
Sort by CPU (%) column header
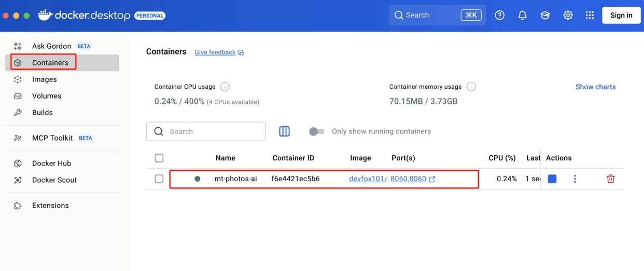[502, 158]
